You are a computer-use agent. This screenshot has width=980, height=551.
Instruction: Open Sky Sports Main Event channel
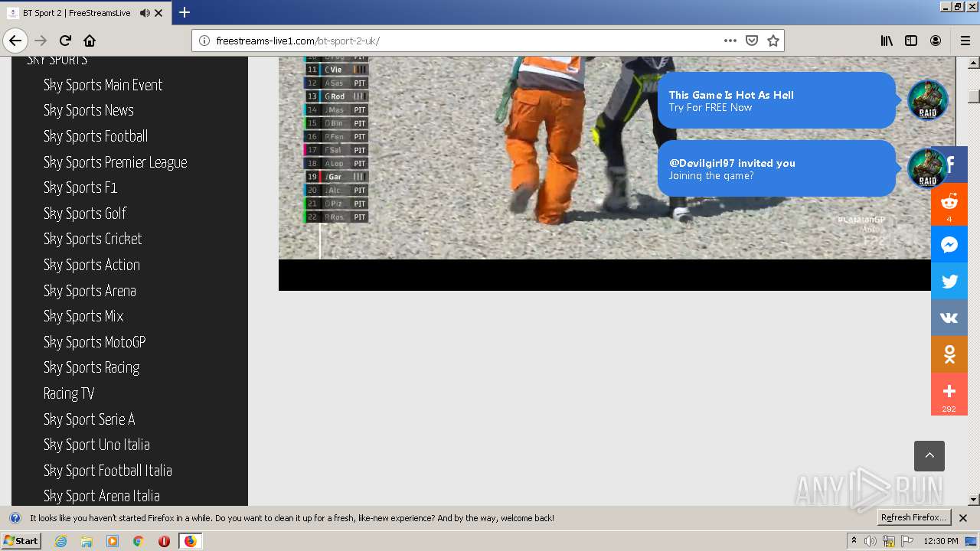coord(103,85)
